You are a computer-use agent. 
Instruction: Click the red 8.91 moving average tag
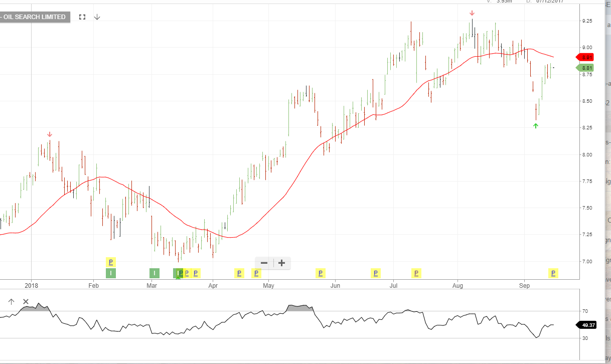tap(585, 58)
